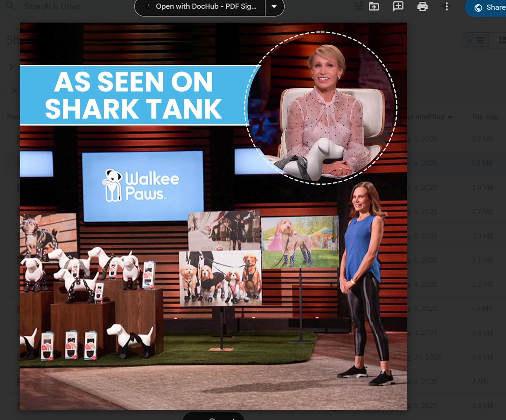Switch to list layout view

coord(475,40)
